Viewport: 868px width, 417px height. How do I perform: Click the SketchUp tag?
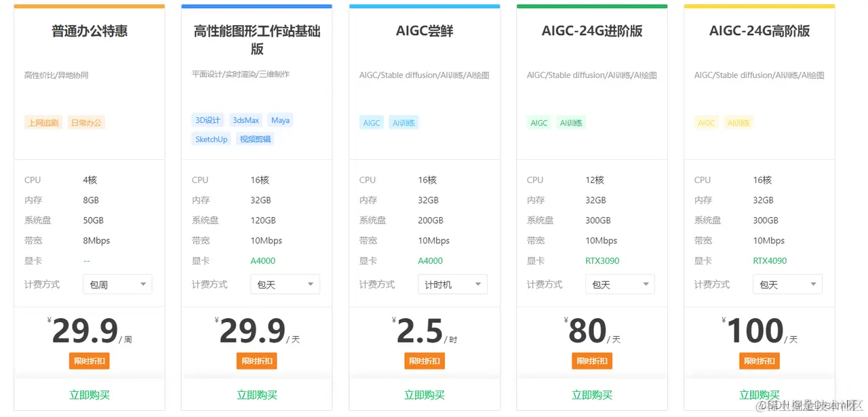coord(210,138)
